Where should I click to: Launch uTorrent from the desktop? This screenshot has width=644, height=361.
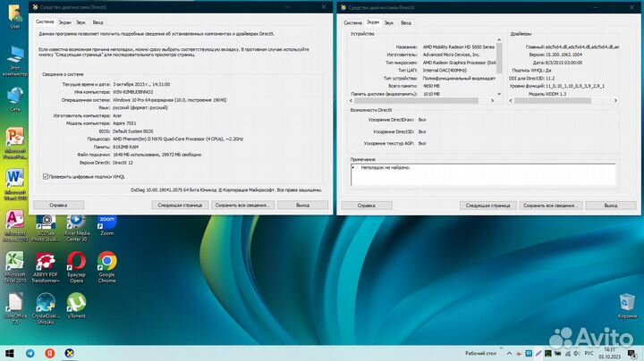pyautogui.click(x=76, y=305)
